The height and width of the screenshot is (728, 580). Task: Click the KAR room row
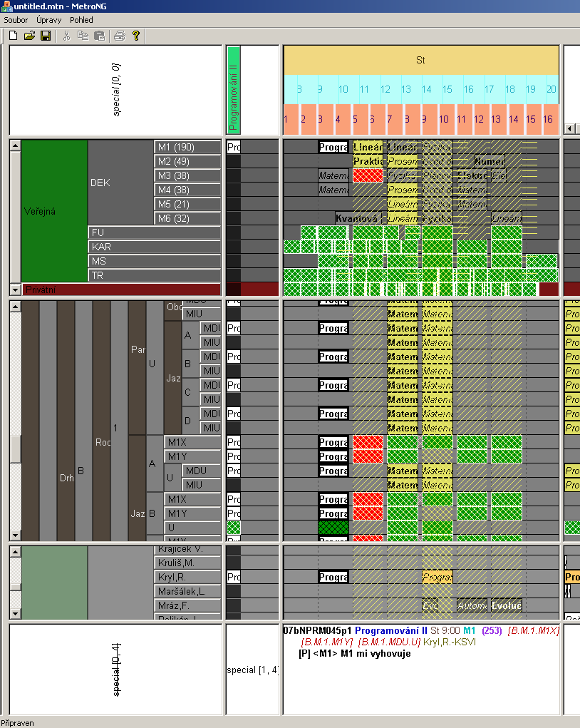click(153, 247)
